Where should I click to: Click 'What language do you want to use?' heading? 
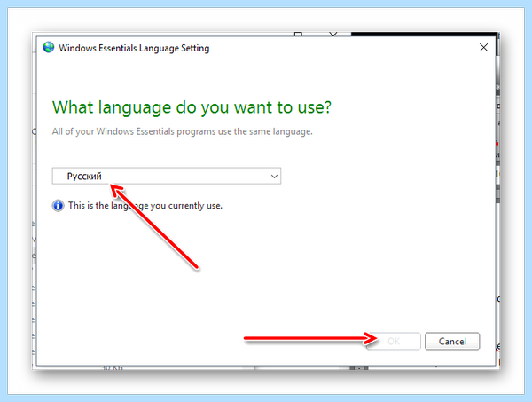[x=192, y=107]
